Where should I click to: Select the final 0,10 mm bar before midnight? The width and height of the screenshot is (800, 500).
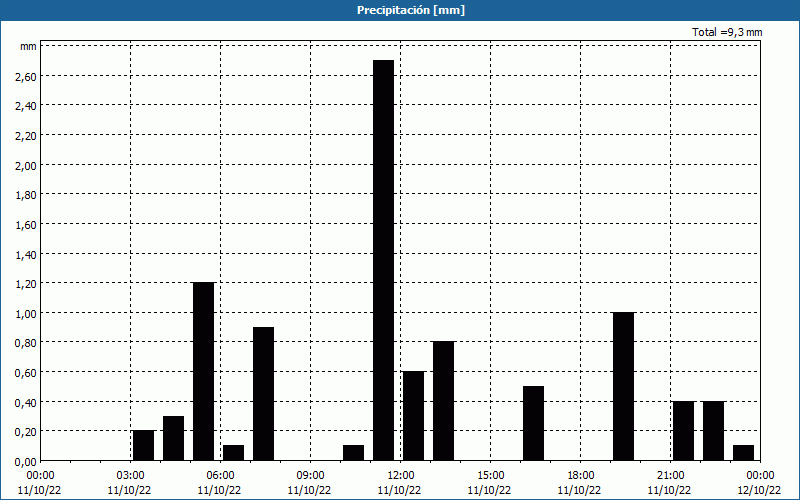743,453
